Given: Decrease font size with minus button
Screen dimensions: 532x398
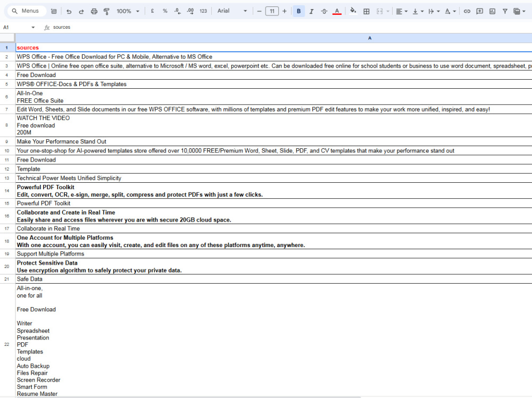Looking at the screenshot, I should pyautogui.click(x=259, y=11).
